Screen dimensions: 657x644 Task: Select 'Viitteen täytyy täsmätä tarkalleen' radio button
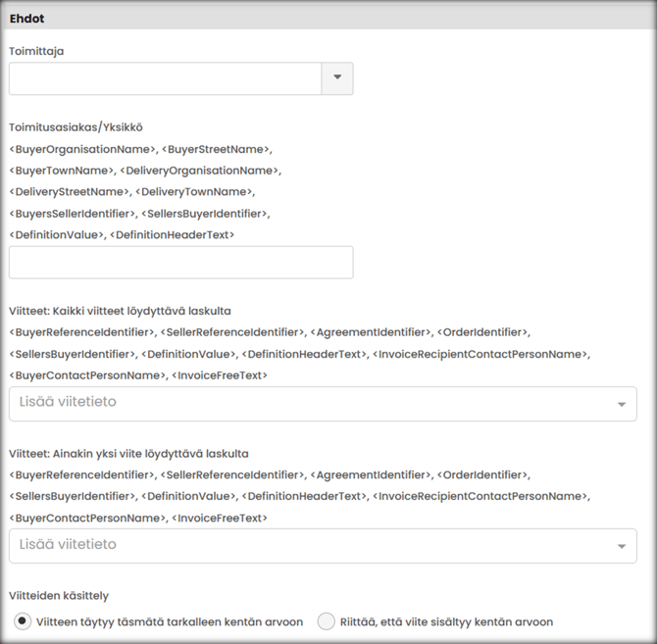point(22,621)
